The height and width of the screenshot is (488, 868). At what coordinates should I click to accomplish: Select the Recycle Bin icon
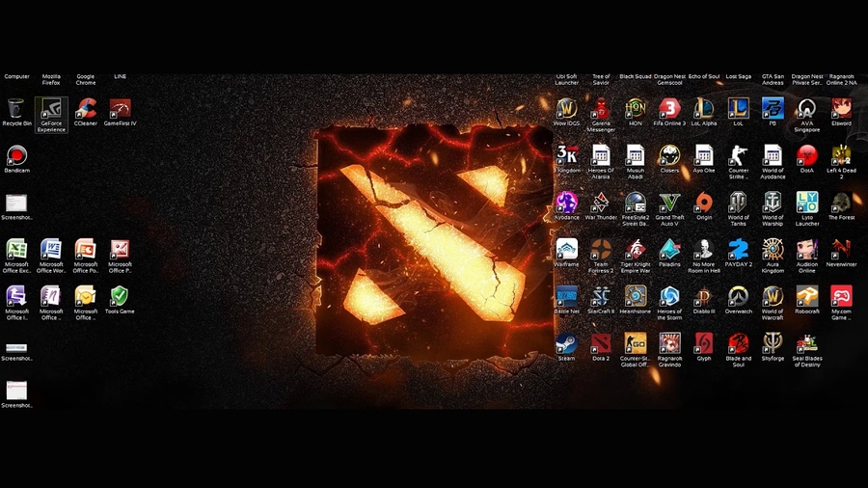(x=16, y=109)
